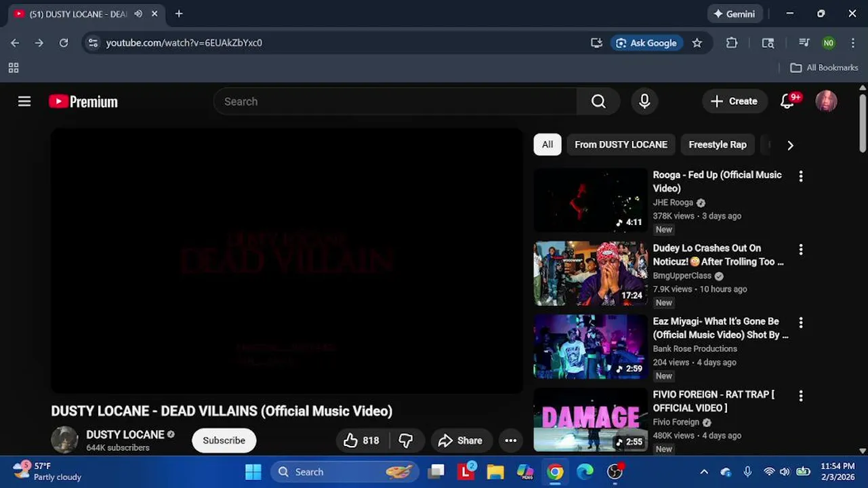Click the address bar URL
The width and height of the screenshot is (868, 488).
click(x=184, y=43)
